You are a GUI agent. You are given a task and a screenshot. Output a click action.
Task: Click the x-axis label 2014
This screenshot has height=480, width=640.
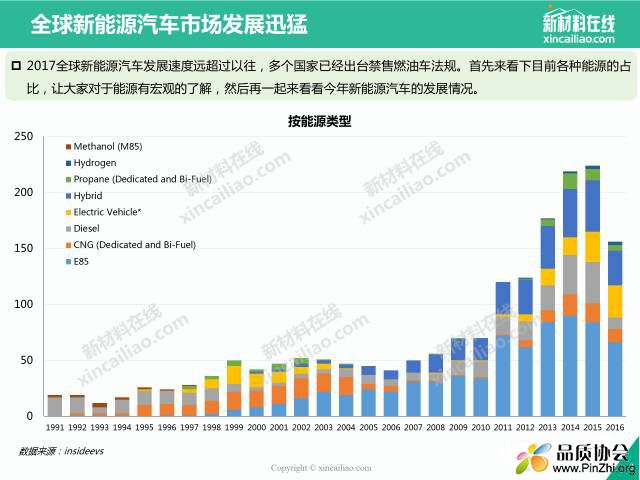(570, 427)
